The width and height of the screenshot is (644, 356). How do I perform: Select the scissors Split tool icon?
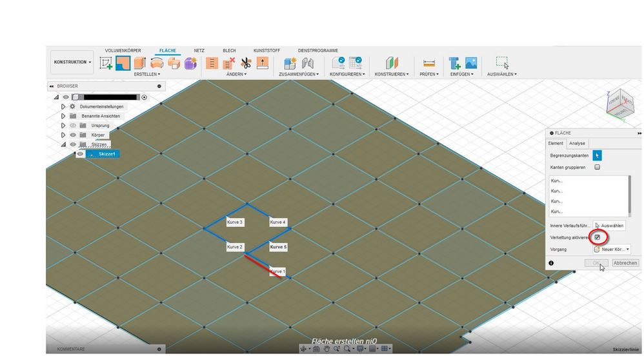tap(246, 63)
